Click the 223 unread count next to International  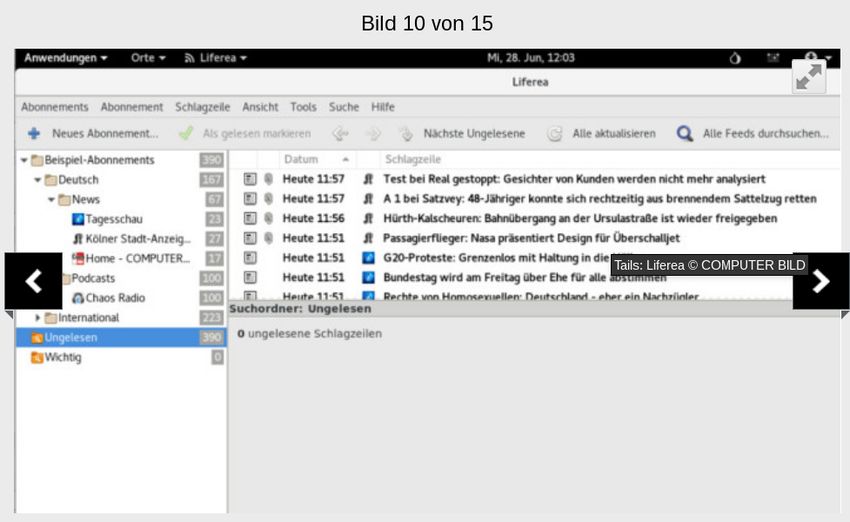[211, 318]
